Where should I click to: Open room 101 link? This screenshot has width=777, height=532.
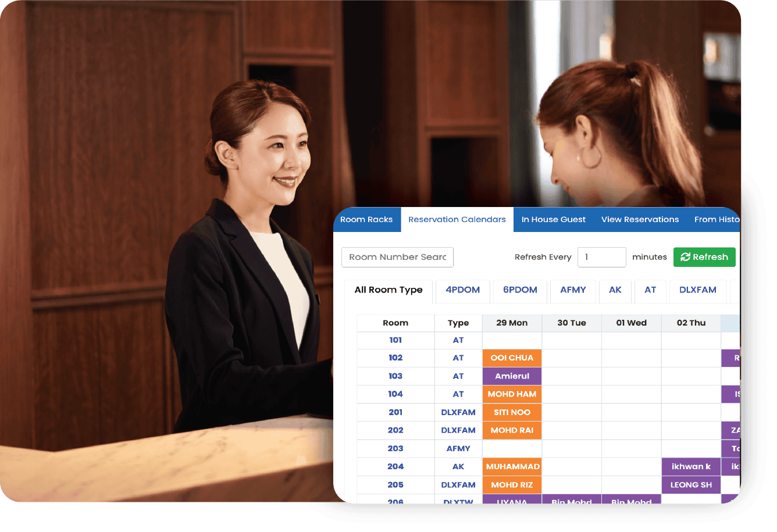(395, 340)
